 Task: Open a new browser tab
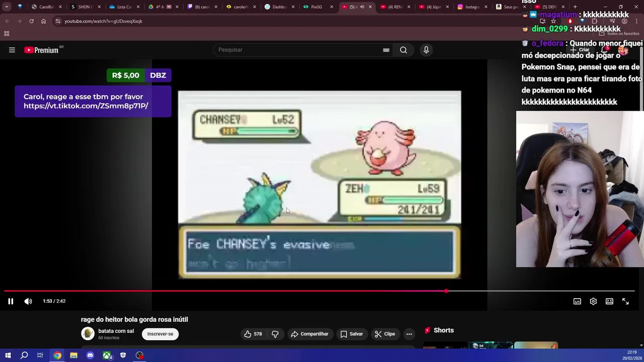click(575, 7)
